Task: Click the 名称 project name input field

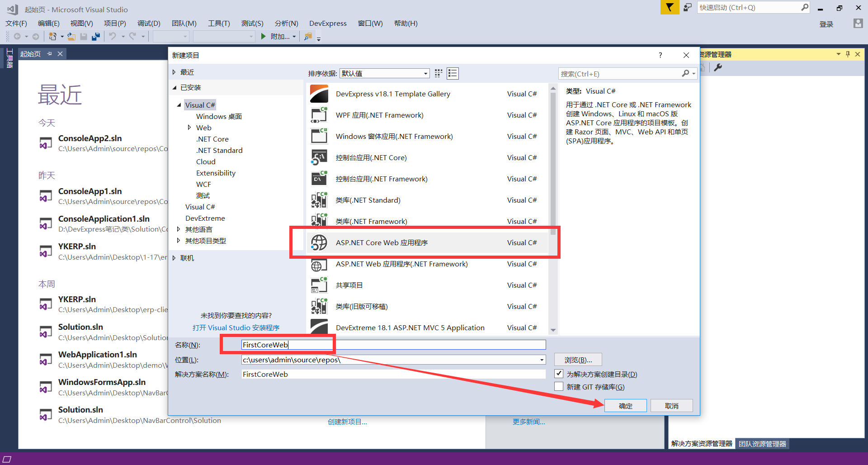Action: 393,345
